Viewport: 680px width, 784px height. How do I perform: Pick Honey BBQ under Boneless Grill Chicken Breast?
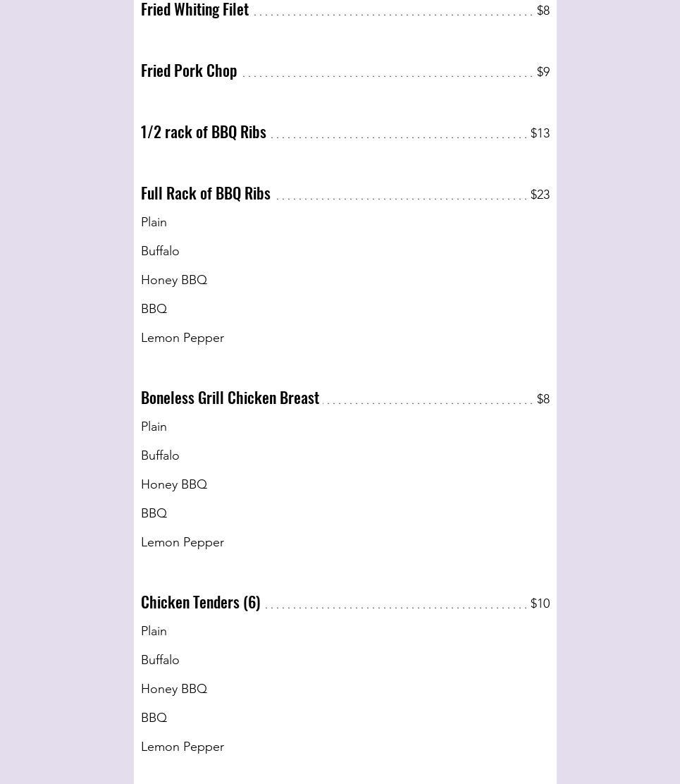coord(174,485)
